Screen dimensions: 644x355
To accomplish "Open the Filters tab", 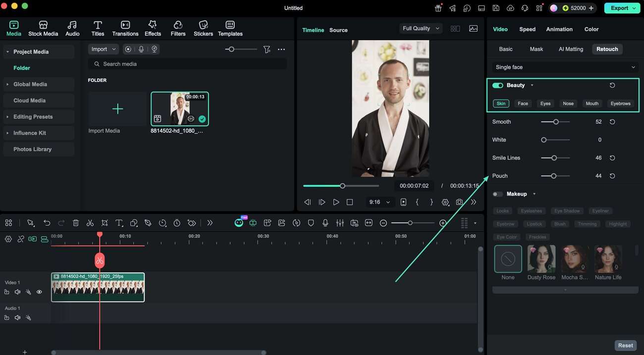I will (178, 29).
